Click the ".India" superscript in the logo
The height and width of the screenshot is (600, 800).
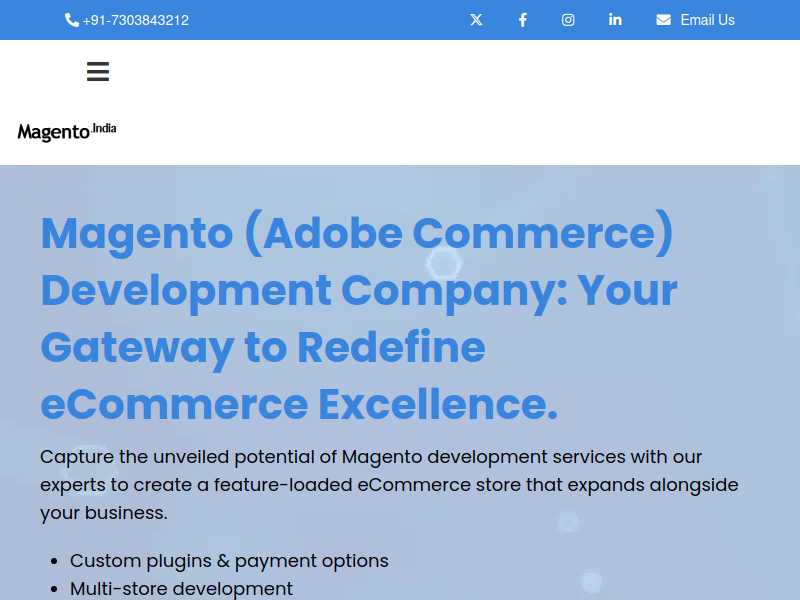coord(104,129)
